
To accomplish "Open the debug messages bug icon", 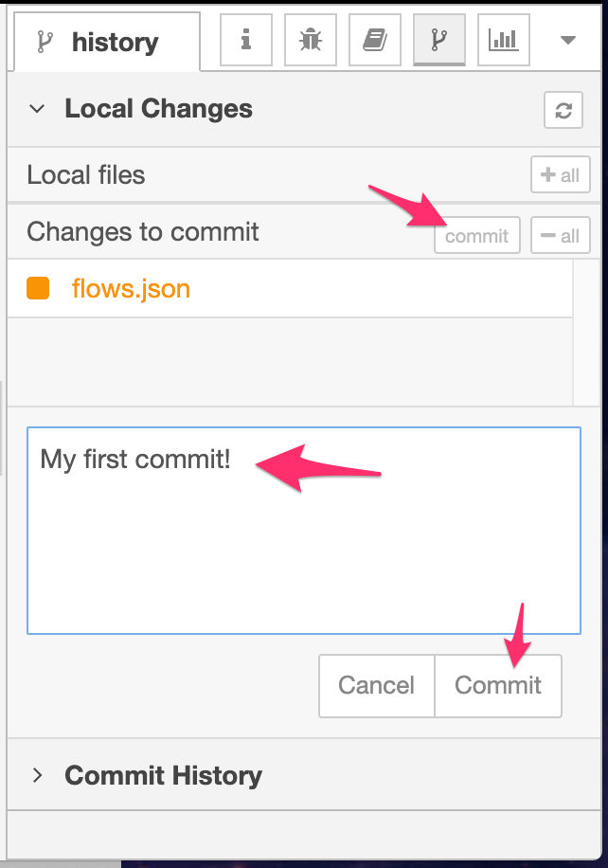I will coord(311,40).
